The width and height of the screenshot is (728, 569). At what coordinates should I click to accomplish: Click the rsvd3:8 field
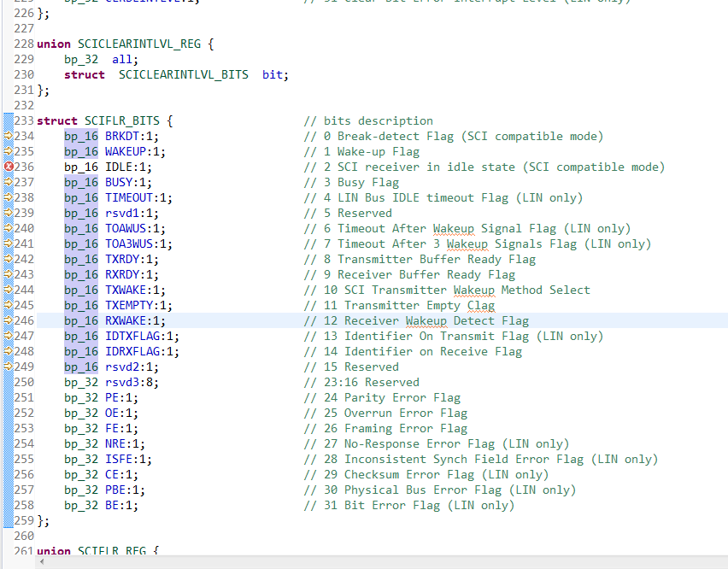129,382
